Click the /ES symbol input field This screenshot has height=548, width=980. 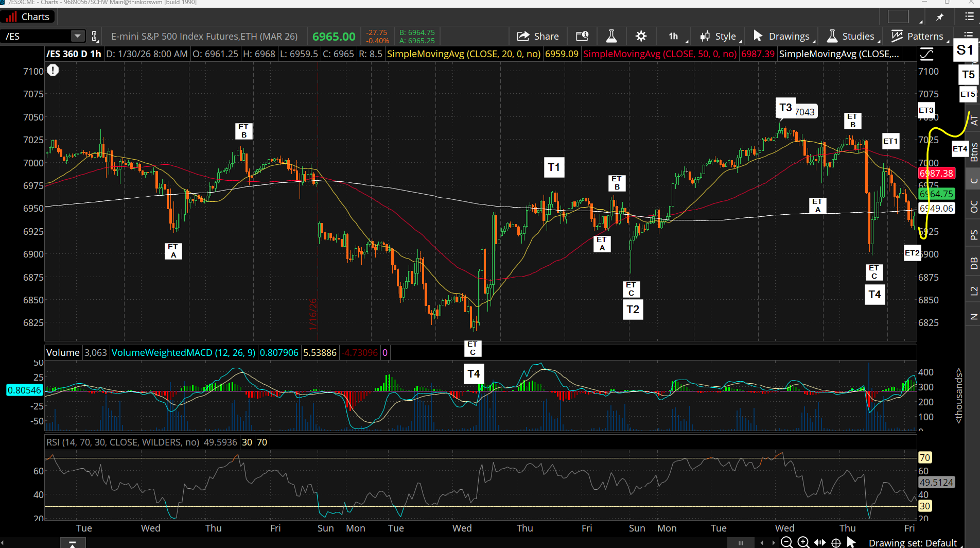[36, 36]
